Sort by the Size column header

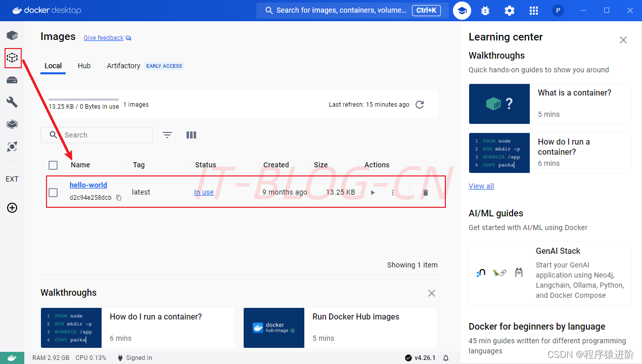click(320, 165)
